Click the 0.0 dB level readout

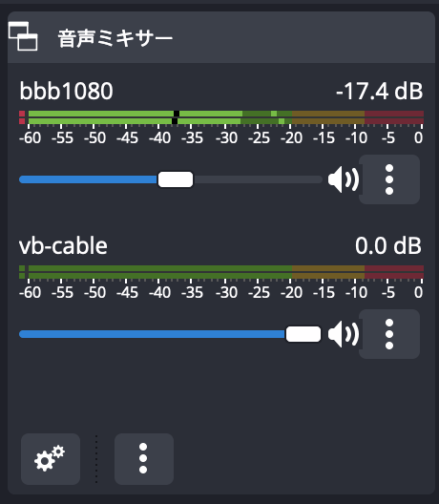(x=387, y=246)
